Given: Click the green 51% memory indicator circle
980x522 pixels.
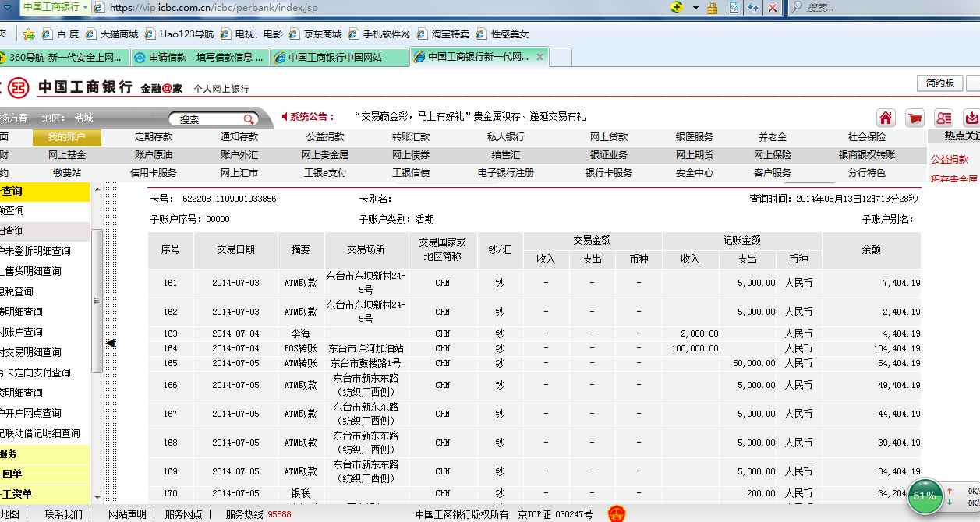Looking at the screenshot, I should 925,496.
